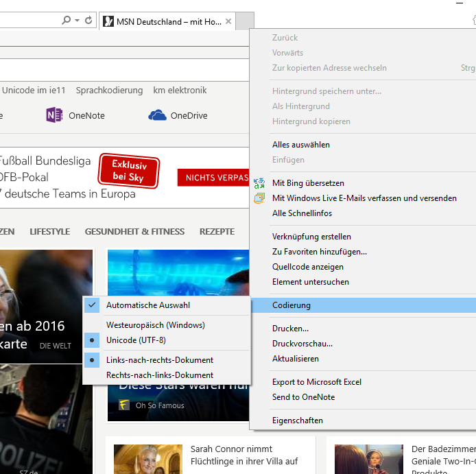Toggle 'Automatische Auswahl' checkmark option
The width and height of the screenshot is (476, 474).
tap(167, 305)
